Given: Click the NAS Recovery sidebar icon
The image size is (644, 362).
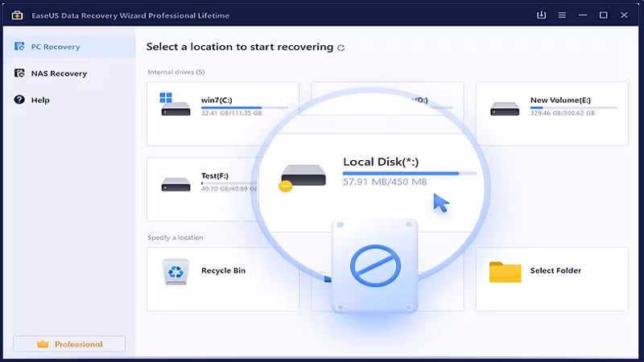Looking at the screenshot, I should pyautogui.click(x=19, y=73).
